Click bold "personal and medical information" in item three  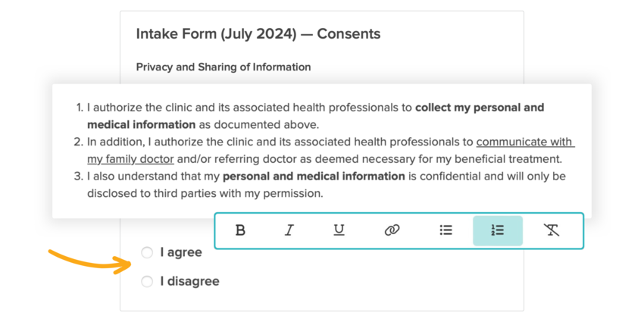[x=314, y=177]
